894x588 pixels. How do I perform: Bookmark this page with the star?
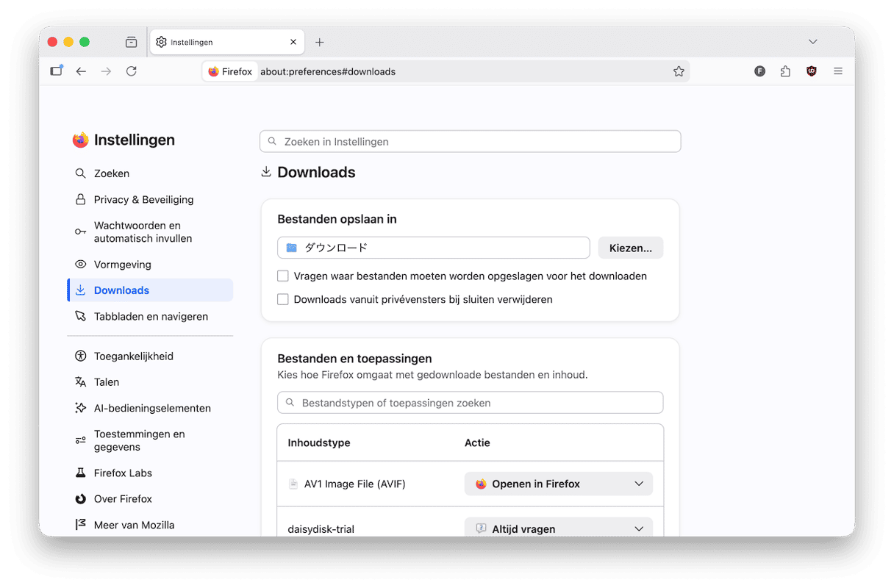tap(679, 71)
